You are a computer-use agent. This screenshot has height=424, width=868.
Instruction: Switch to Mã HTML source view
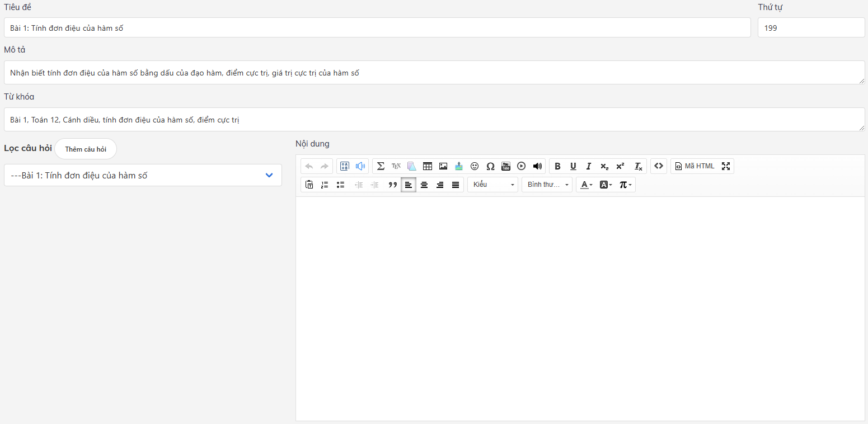tap(695, 166)
